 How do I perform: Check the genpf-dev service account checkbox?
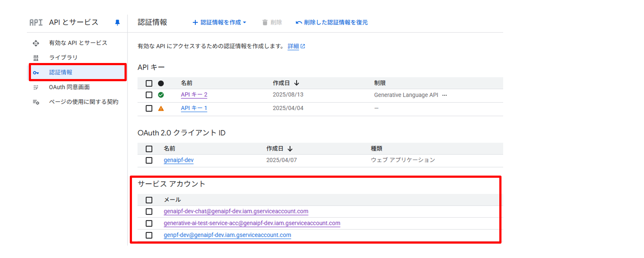(x=149, y=235)
